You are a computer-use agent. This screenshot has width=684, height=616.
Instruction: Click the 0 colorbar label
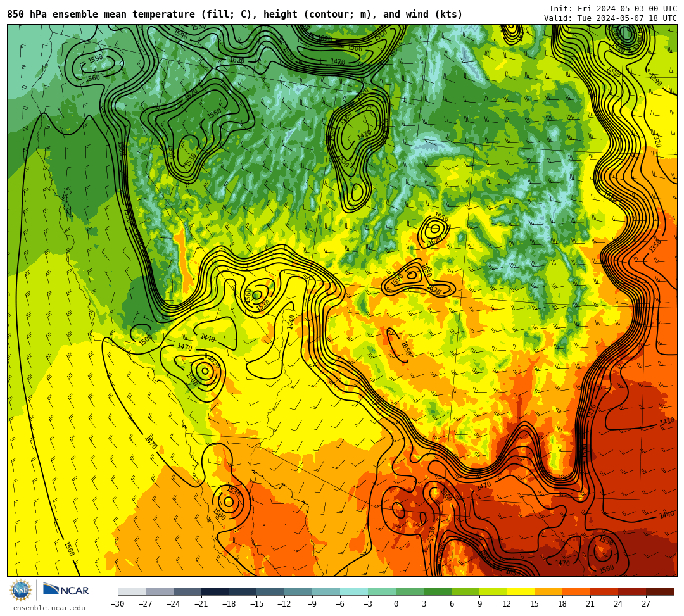coord(396,604)
